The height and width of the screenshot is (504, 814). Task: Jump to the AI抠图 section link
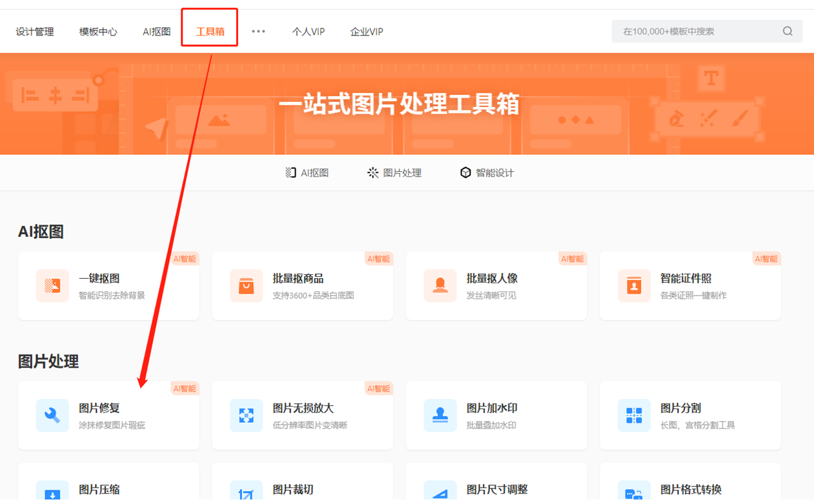tap(307, 172)
